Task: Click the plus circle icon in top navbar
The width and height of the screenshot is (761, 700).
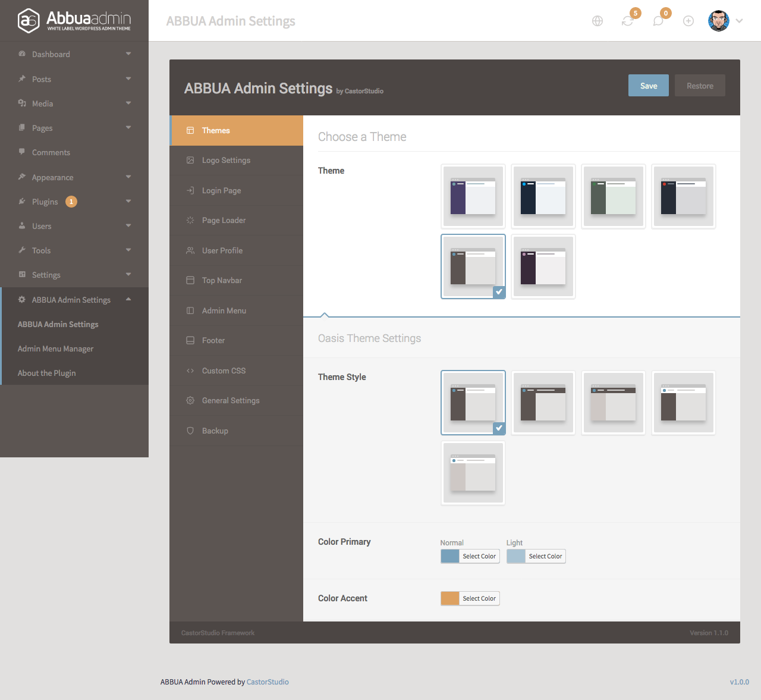Action: 688,21
